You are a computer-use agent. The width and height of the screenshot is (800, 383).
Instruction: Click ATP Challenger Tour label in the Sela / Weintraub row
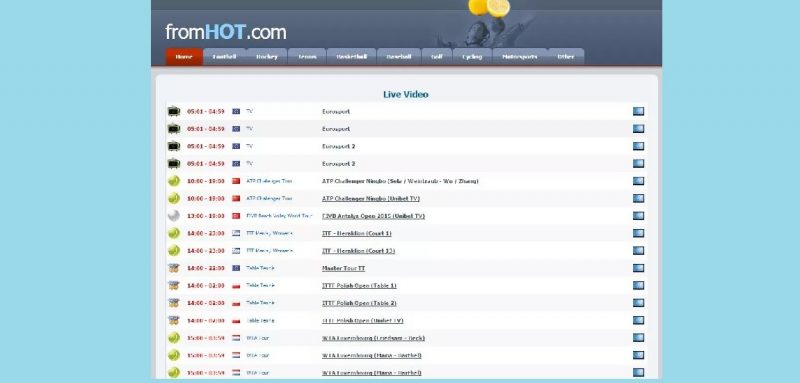[x=269, y=181]
